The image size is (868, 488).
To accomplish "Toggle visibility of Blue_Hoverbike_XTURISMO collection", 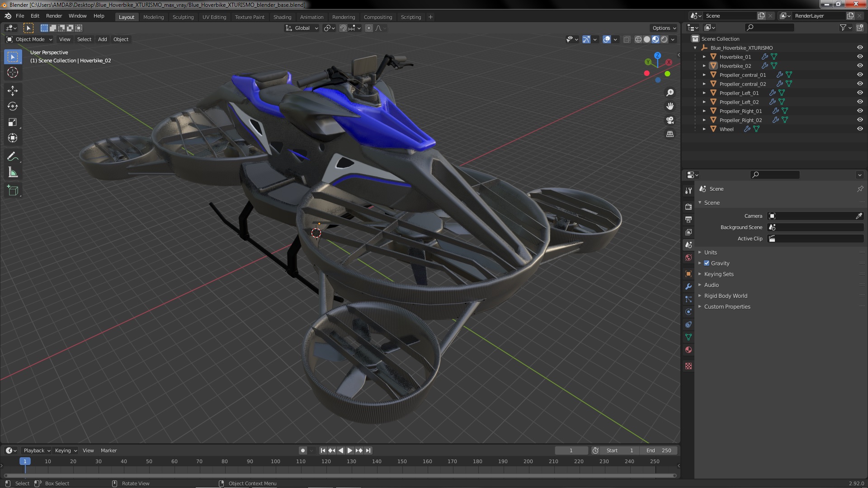I will (860, 47).
